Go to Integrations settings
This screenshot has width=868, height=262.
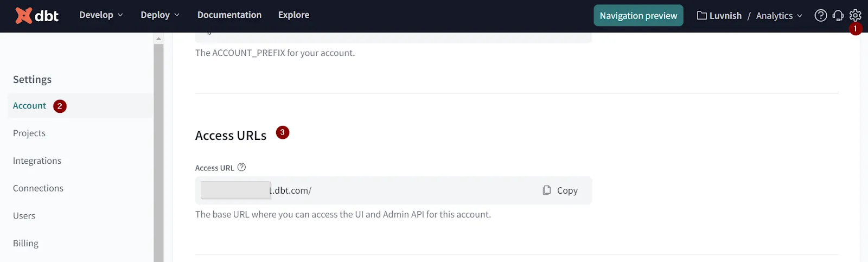pos(37,161)
